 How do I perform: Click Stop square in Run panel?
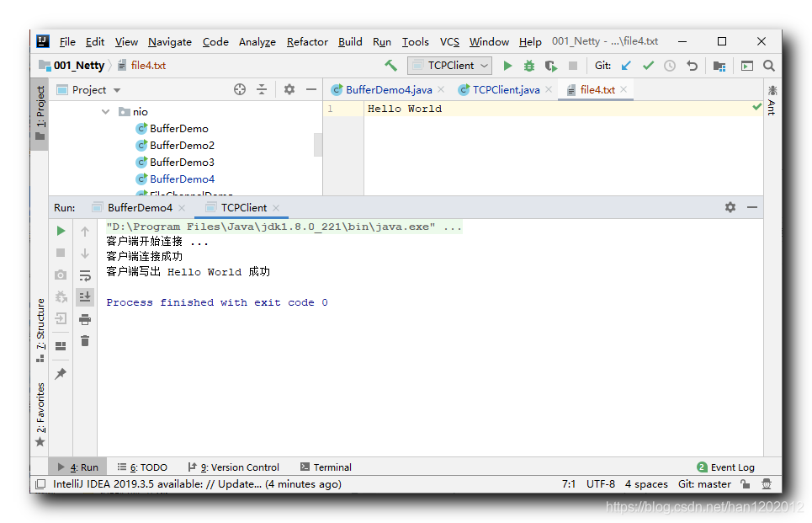tap(61, 253)
